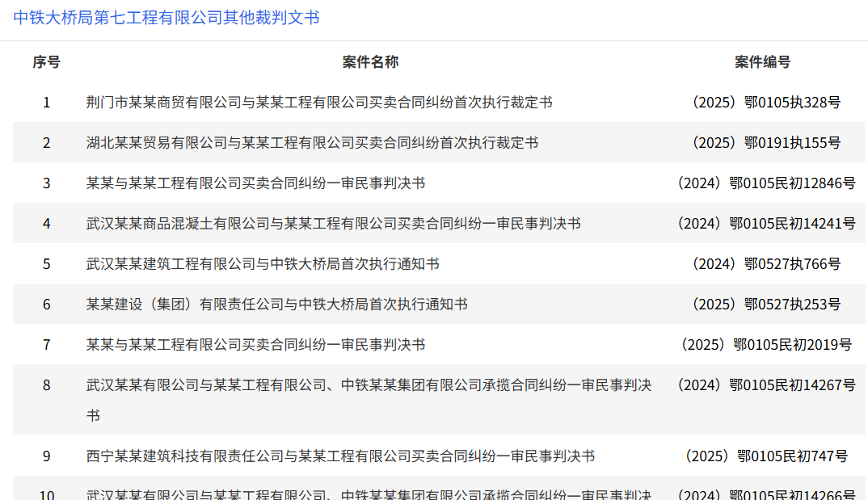The image size is (868, 500).
Task: Click the 序号 column header
Action: pyautogui.click(x=46, y=62)
